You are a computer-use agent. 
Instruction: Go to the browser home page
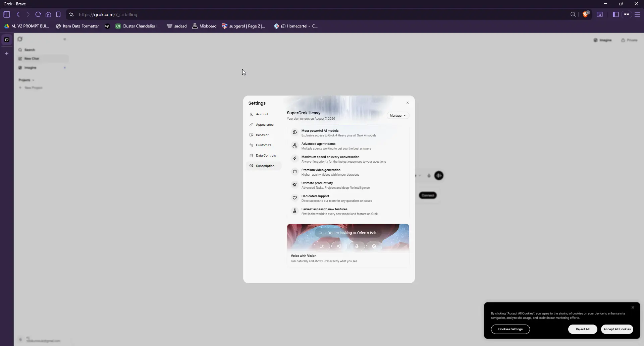tap(48, 14)
